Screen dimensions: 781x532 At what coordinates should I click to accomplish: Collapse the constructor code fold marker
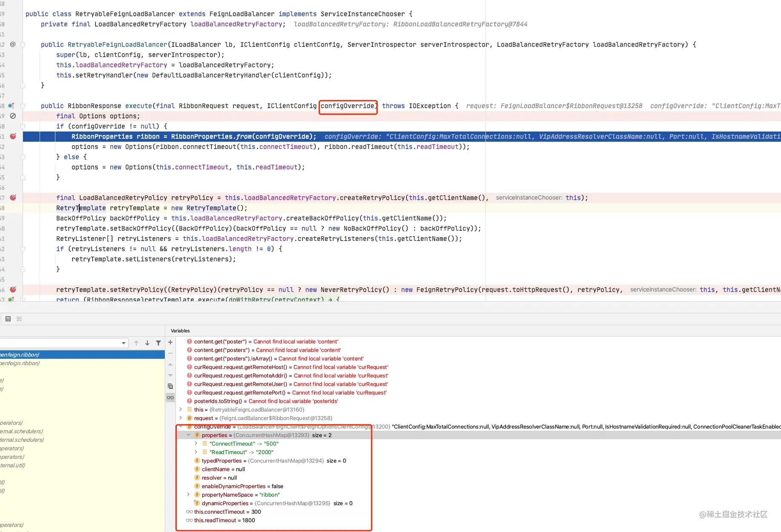coord(23,44)
